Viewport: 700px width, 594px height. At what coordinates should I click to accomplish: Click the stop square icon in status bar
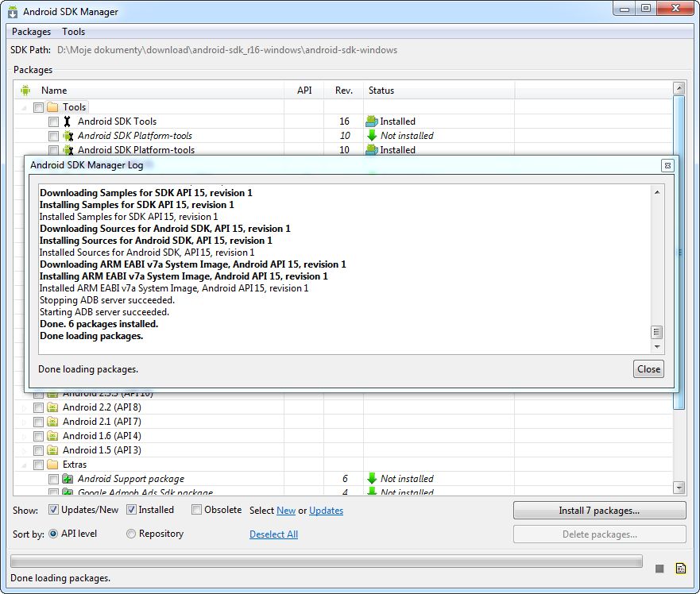pos(659,569)
